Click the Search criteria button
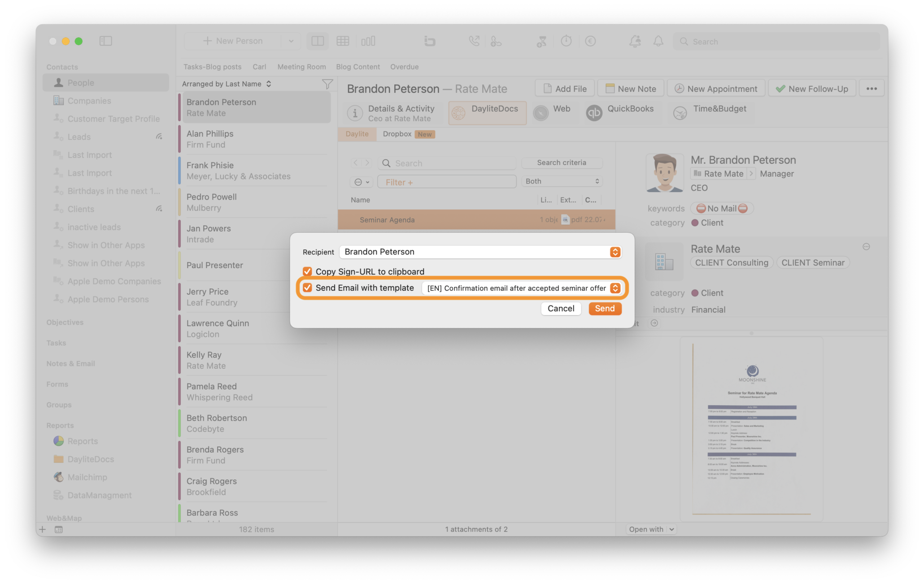This screenshot has width=924, height=584. click(x=562, y=162)
